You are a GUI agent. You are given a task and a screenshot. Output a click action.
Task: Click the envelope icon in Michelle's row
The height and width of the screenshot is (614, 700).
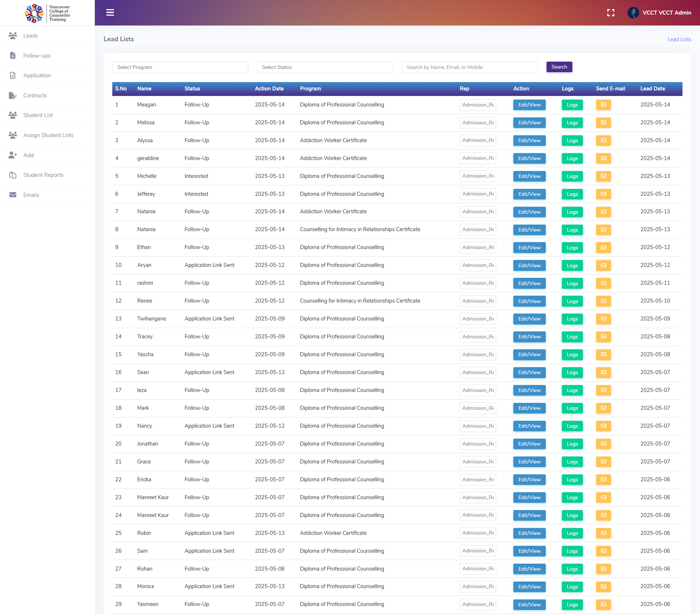tap(603, 176)
